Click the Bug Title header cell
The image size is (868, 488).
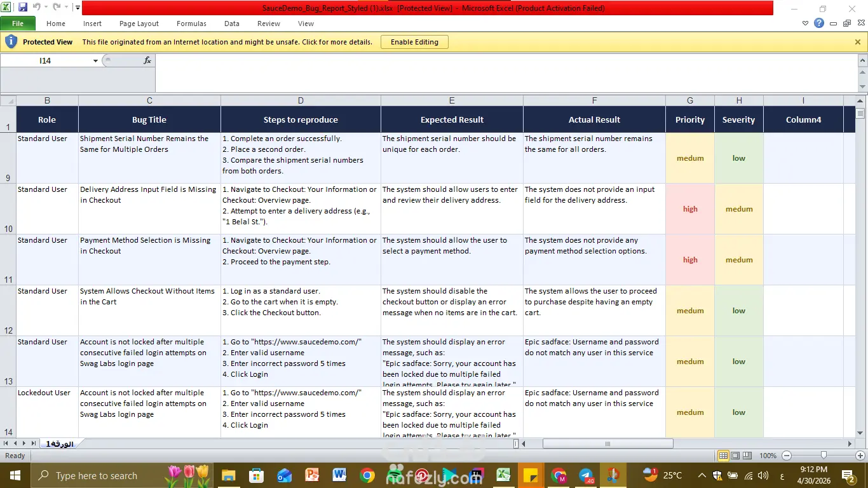coord(149,119)
